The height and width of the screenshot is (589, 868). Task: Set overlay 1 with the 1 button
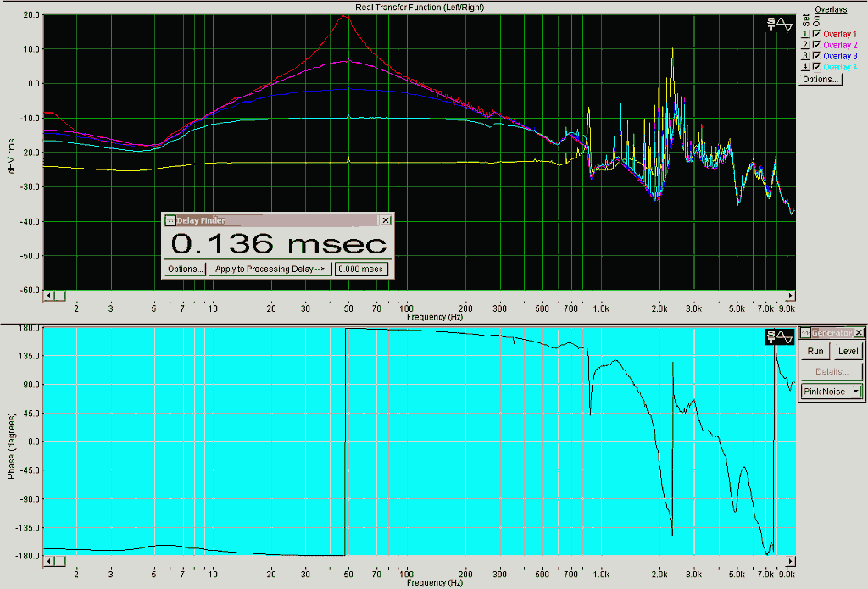point(806,34)
